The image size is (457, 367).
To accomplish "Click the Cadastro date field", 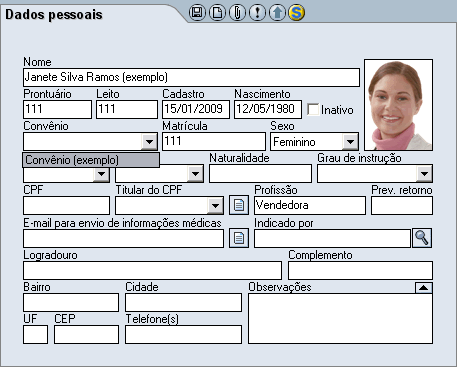I will [196, 109].
